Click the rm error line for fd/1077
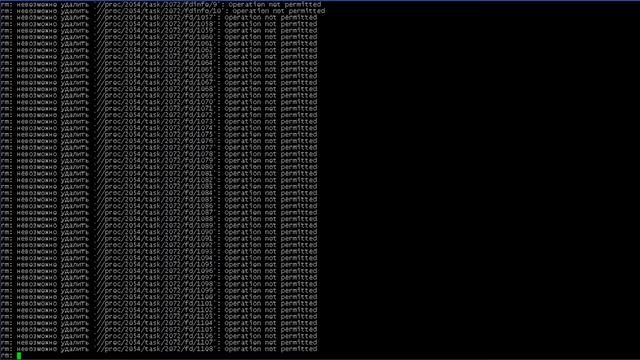Image resolution: width=640 pixels, height=360 pixels. coord(158,148)
